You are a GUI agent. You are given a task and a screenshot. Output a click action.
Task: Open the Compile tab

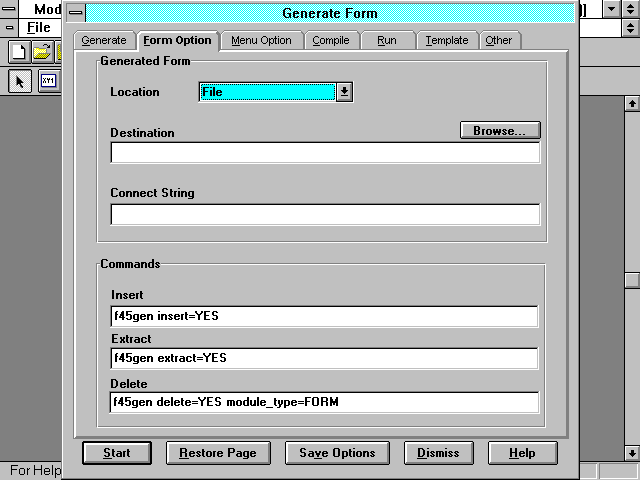[x=330, y=41]
